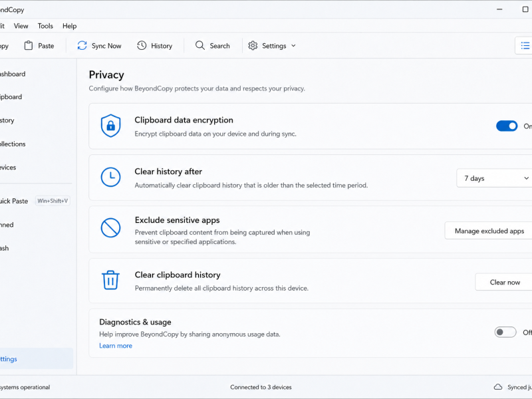Click the History clock icon in toolbar
The image size is (532, 399).
142,45
